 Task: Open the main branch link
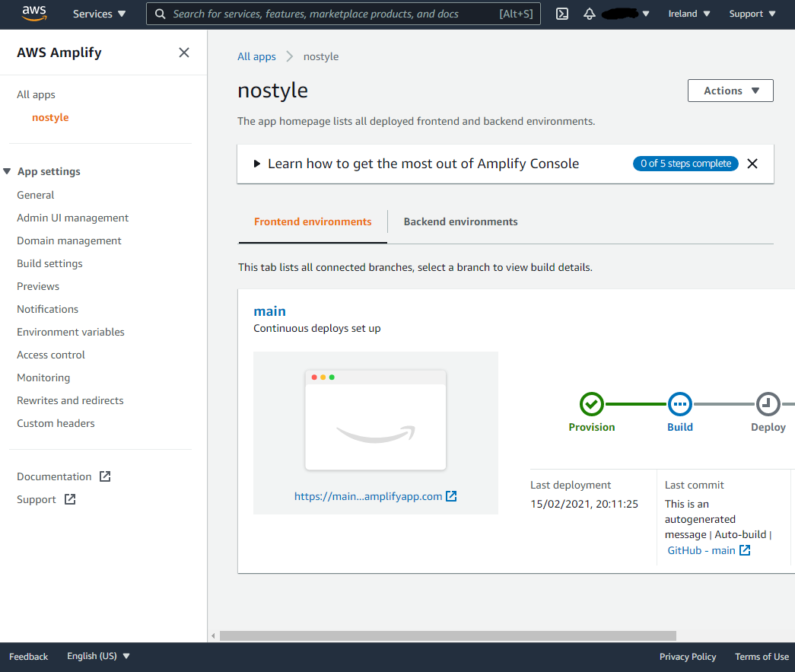[270, 311]
